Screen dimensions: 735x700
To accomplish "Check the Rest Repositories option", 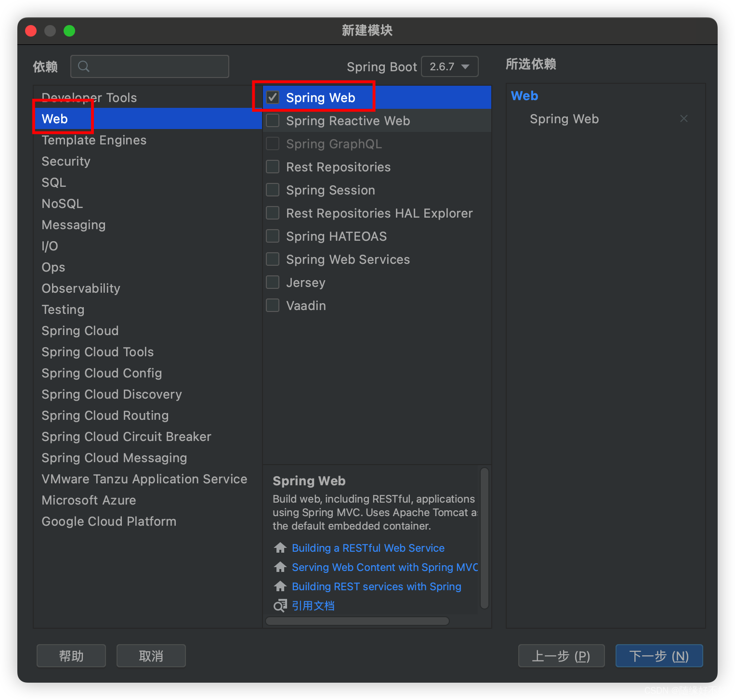I will point(273,167).
